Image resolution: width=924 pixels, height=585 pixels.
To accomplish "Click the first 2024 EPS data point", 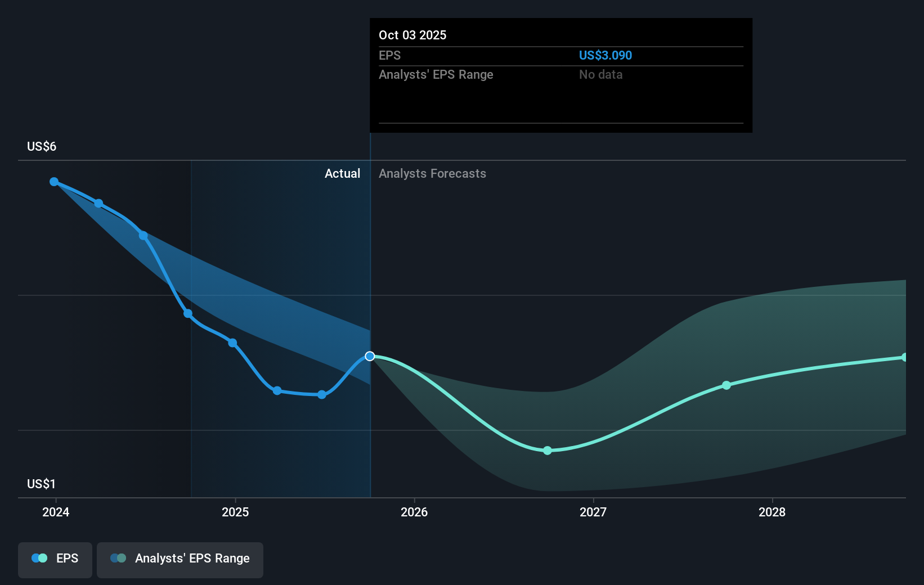I will pos(54,181).
